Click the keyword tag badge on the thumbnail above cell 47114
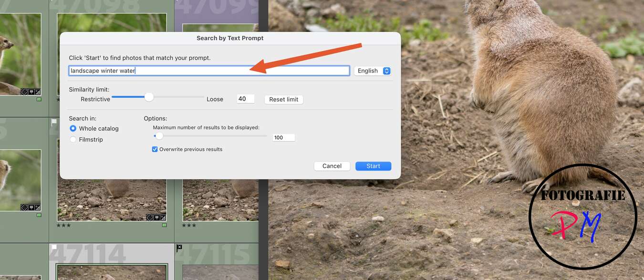The image size is (644, 280). (x=149, y=218)
